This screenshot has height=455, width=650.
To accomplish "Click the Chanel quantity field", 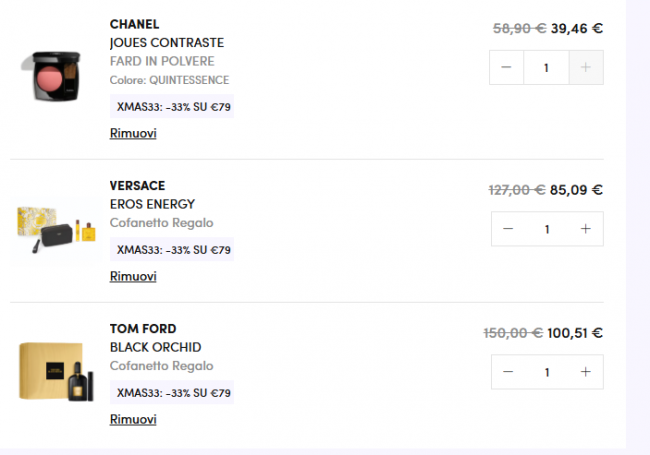I will click(x=546, y=68).
